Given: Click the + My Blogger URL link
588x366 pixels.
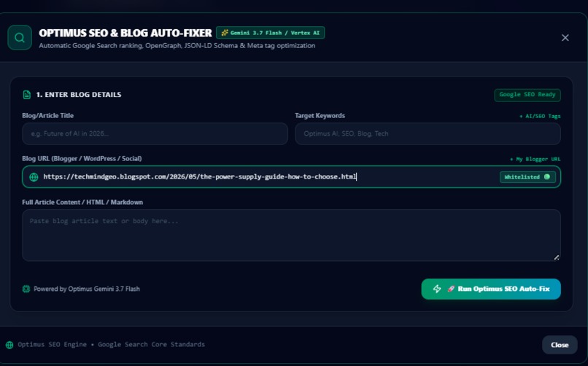Looking at the screenshot, I should point(535,159).
